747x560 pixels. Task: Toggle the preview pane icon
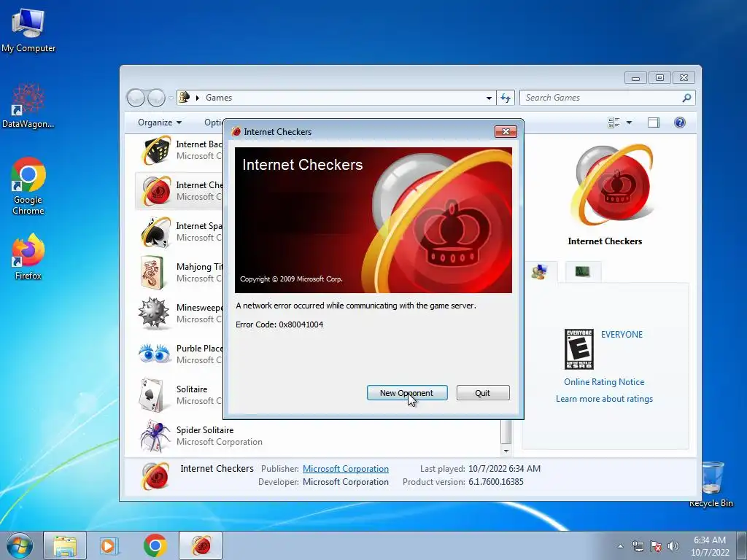click(654, 122)
